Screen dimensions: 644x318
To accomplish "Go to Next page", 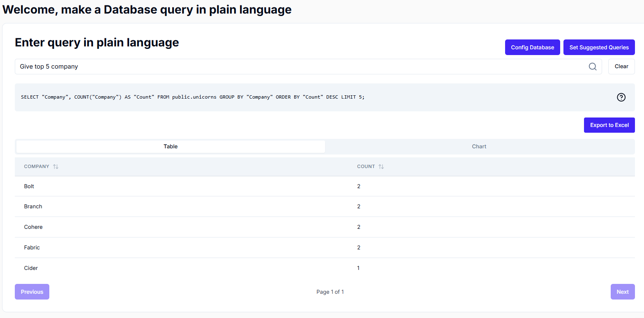I will tap(622, 292).
